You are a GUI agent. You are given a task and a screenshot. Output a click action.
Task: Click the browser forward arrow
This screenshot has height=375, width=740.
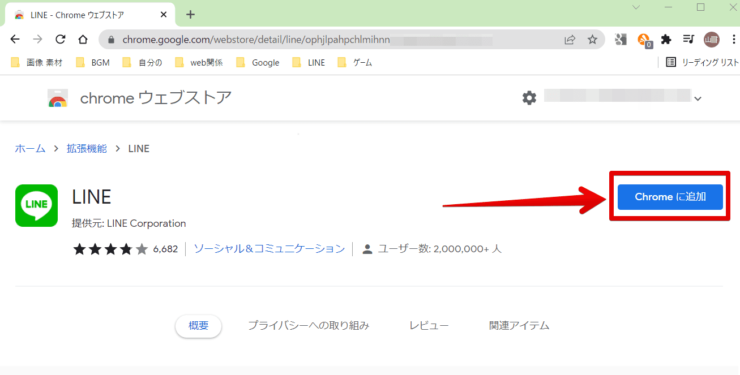click(x=38, y=40)
